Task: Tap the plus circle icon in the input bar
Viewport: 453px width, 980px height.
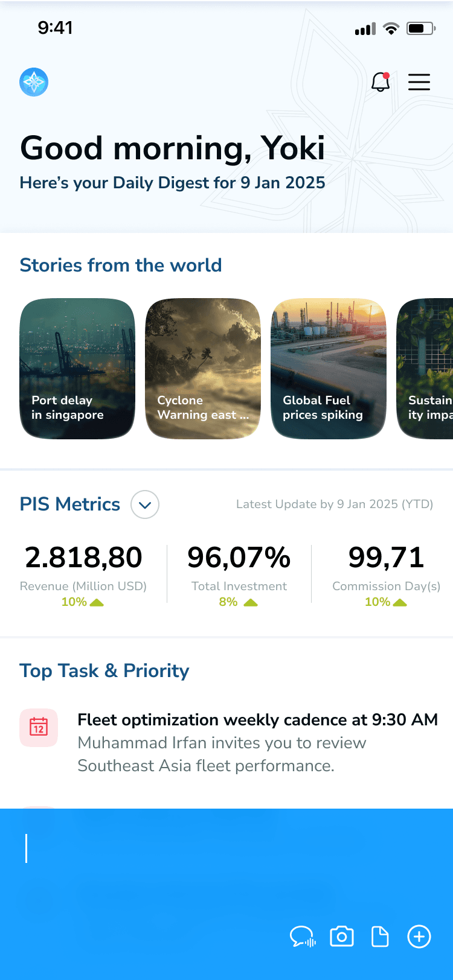Action: [419, 937]
